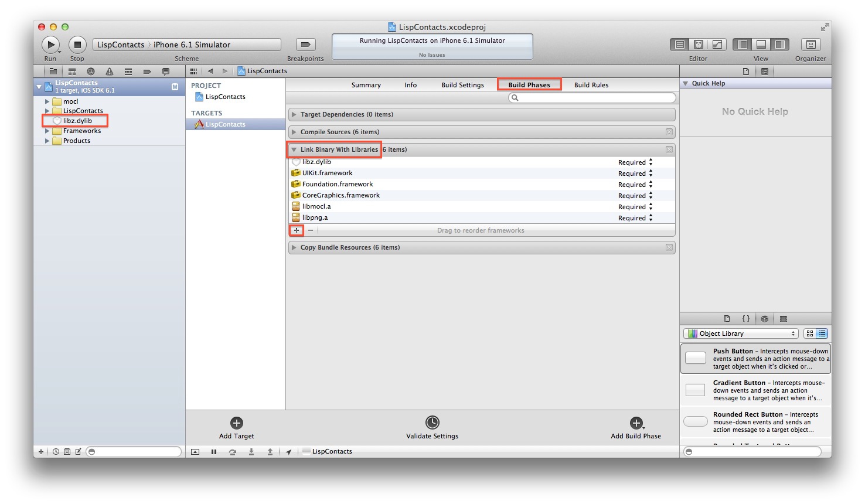Screen dimensions: 865x504
Task: Expand Copy Bundle Resources phase
Action: 294,247
